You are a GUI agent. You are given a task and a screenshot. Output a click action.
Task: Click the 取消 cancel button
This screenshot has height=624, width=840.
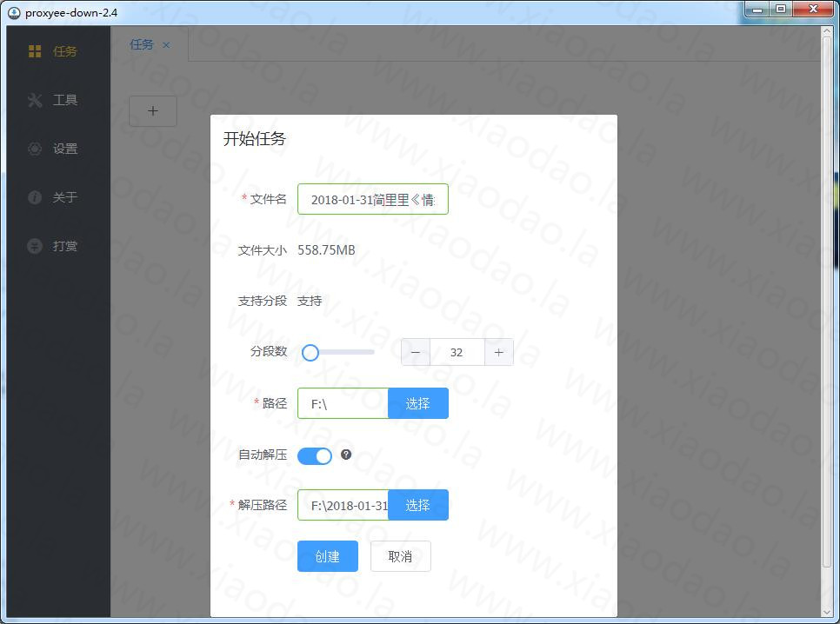point(400,556)
